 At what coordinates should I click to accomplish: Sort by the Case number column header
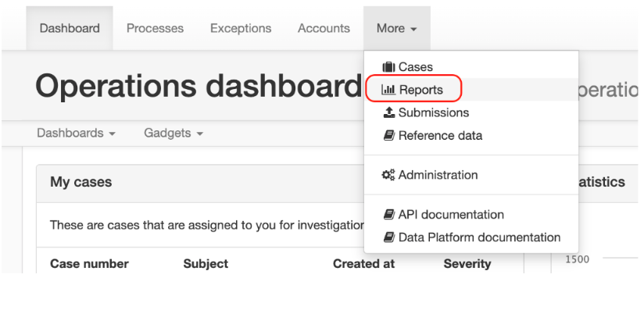tap(89, 264)
